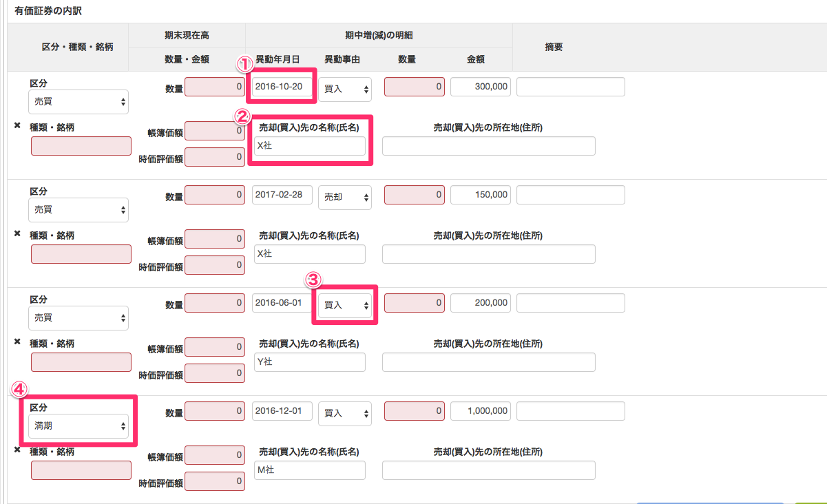Edit the amount field showing 200,000
This screenshot has height=504, width=827.
tap(481, 303)
